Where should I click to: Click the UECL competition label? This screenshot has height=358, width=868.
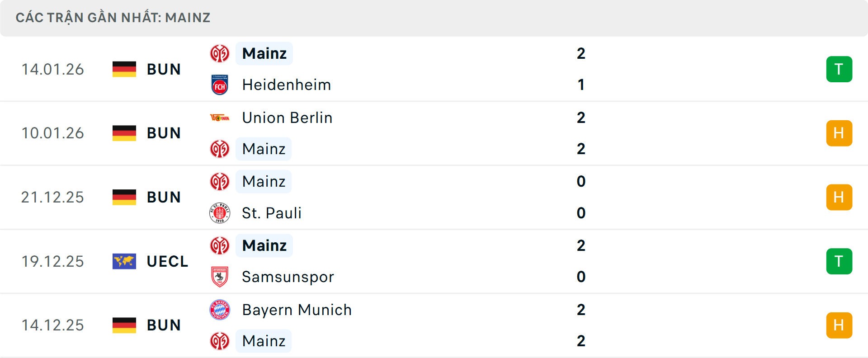pyautogui.click(x=167, y=261)
